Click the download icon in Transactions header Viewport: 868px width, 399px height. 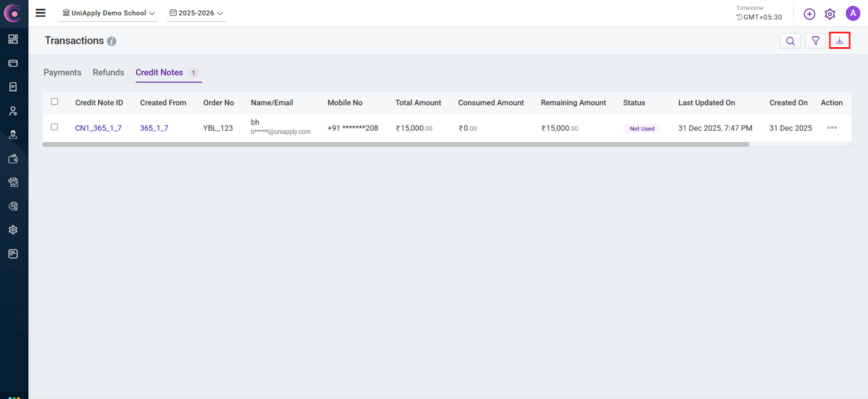click(839, 41)
